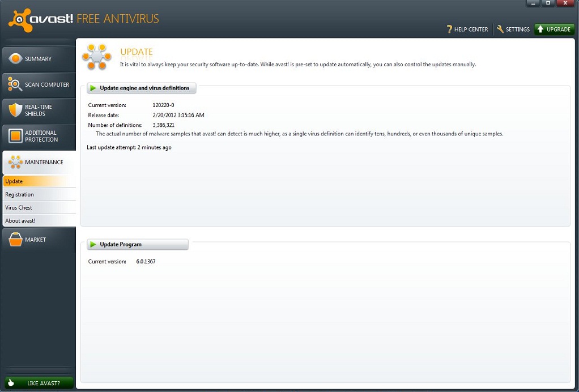Click the Real-Time Shields shield icon
The width and height of the screenshot is (579, 392).
coord(15,110)
